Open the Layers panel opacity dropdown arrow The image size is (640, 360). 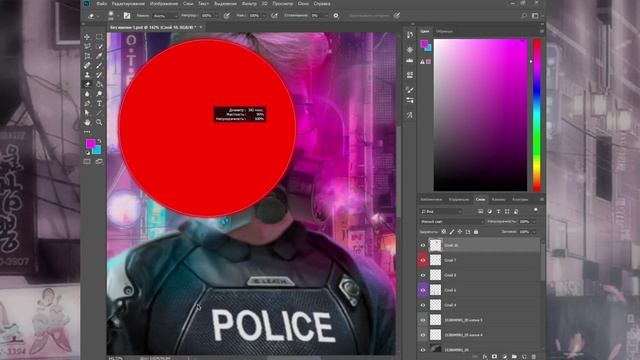(x=534, y=221)
